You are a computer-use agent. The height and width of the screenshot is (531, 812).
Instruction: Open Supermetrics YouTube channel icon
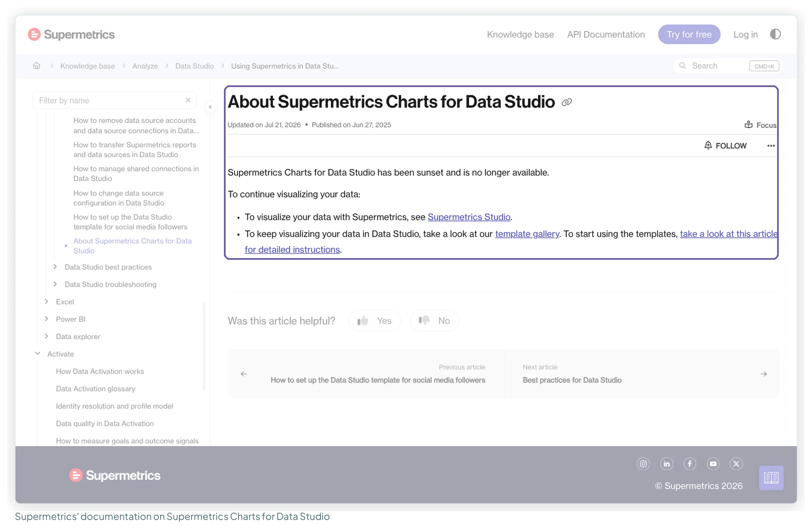713,464
